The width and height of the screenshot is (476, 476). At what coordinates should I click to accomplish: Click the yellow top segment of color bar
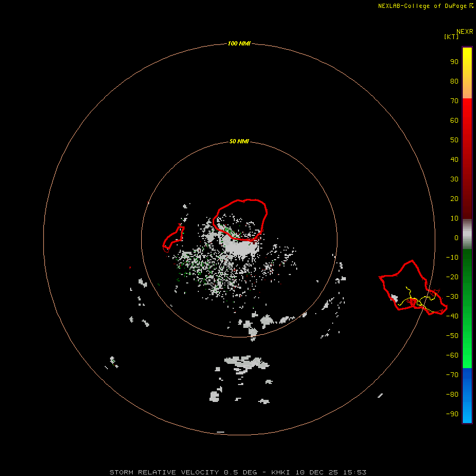(467, 73)
